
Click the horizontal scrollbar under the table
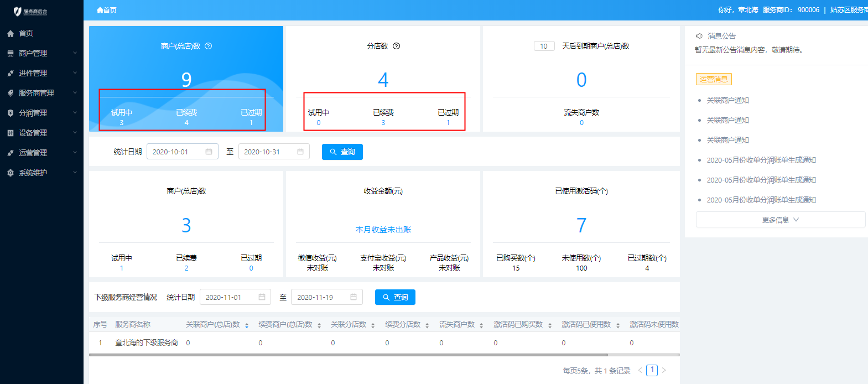(x=349, y=355)
